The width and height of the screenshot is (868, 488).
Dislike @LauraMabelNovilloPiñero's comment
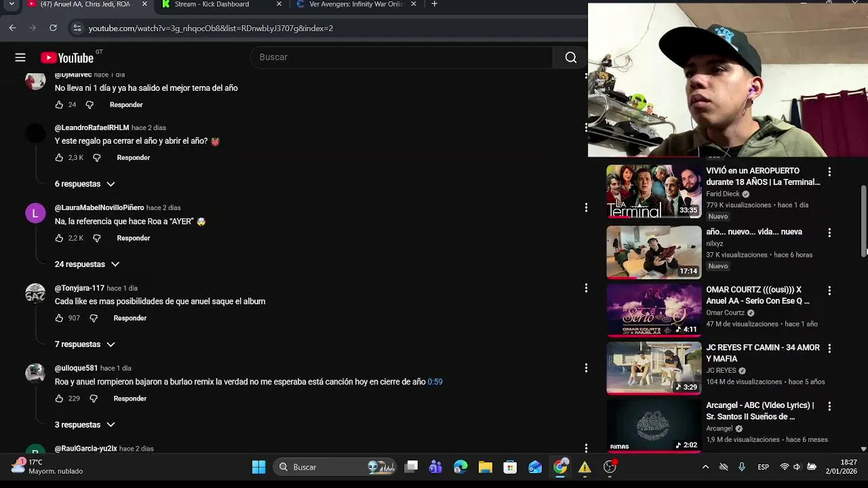96,239
